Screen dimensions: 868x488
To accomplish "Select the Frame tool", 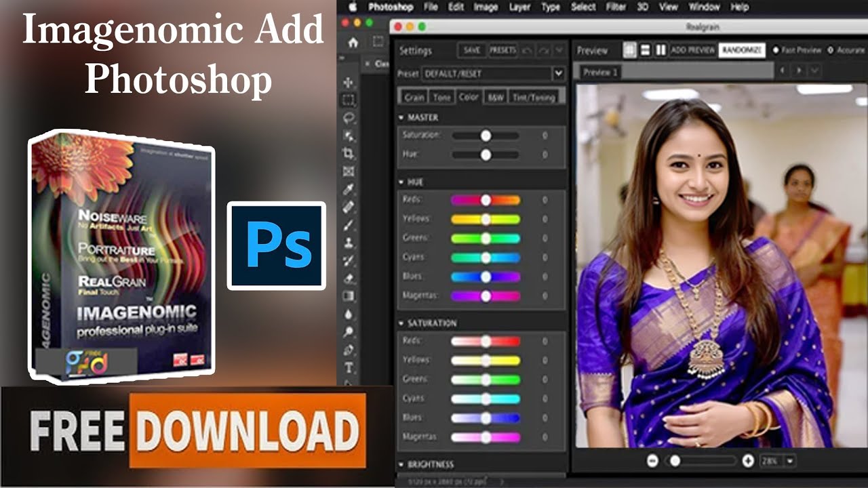I will click(349, 171).
